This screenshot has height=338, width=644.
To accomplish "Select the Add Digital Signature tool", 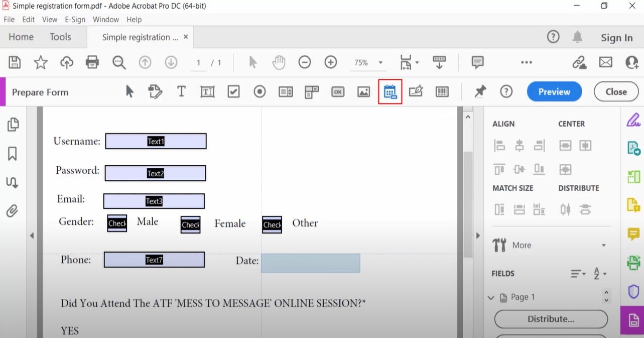I will click(x=416, y=91).
